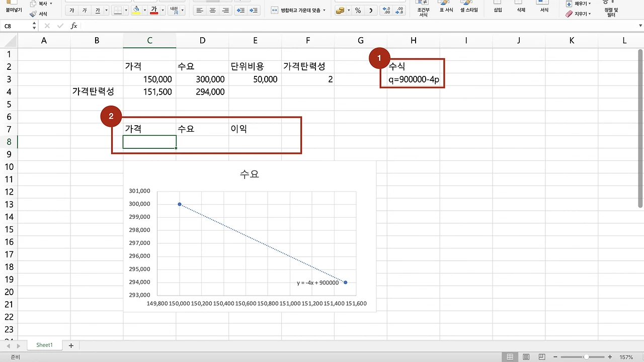Image resolution: width=644 pixels, height=362 pixels.
Task: Confirm the formula entry with checkmark
Action: (60, 26)
